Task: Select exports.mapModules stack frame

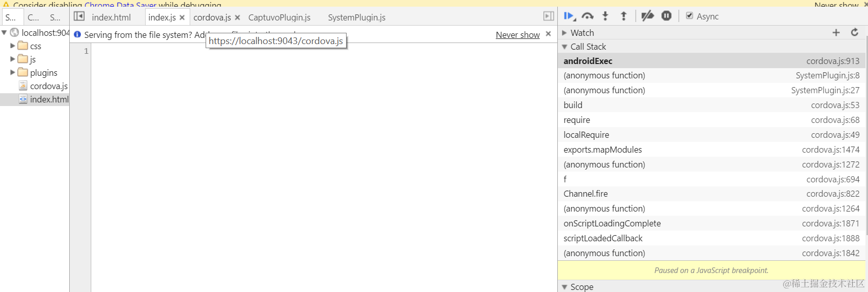Action: (712, 150)
